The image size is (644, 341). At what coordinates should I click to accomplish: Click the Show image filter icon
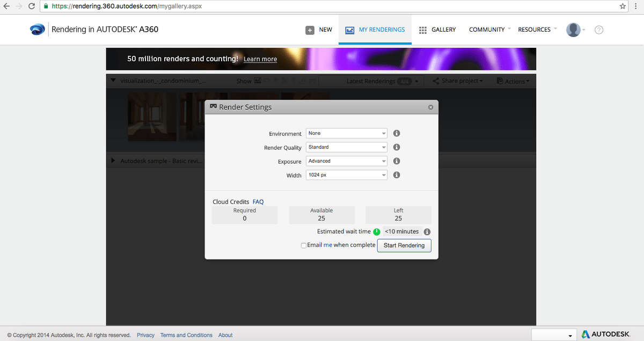[x=258, y=81]
